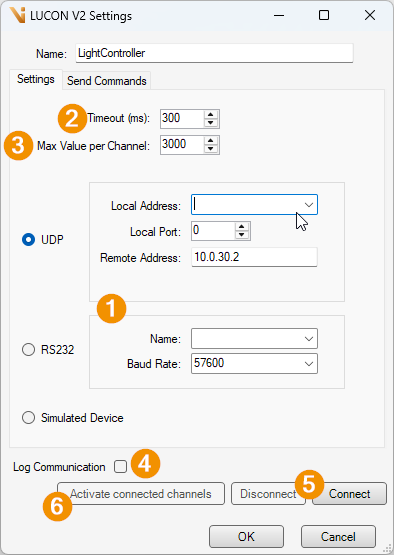Click the Remote Address field 10.0.30.2

pyautogui.click(x=254, y=257)
